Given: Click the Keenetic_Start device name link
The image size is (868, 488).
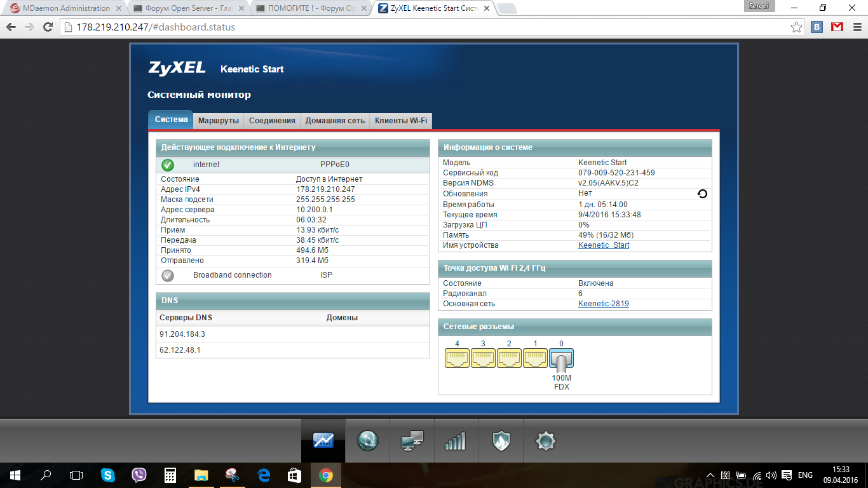Looking at the screenshot, I should 604,245.
